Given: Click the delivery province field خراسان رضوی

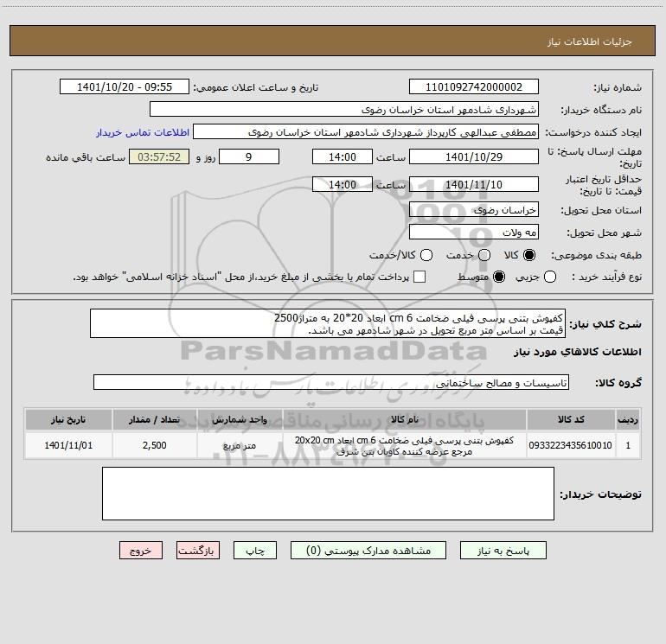Looking at the screenshot, I should point(474,210).
